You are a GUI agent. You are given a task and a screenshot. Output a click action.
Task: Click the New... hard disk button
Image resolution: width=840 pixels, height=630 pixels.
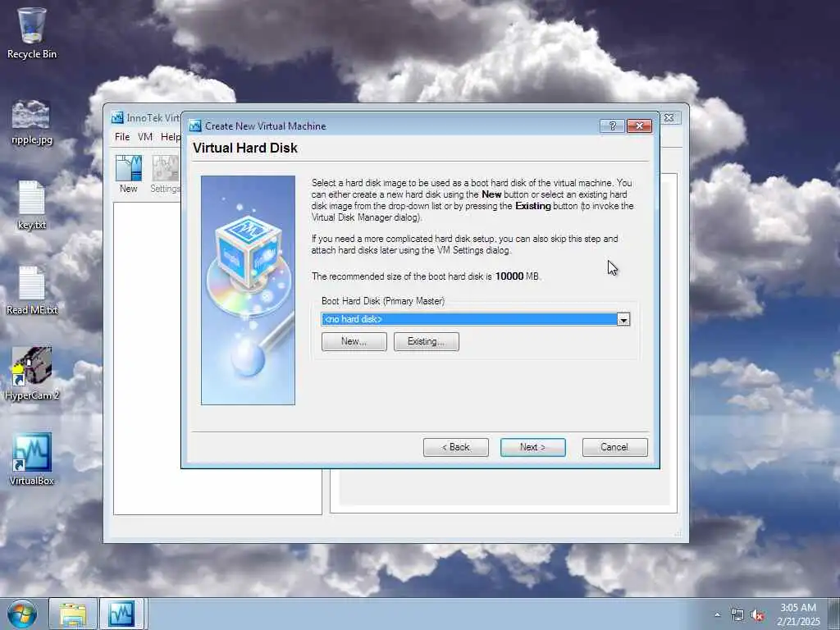[x=354, y=341]
